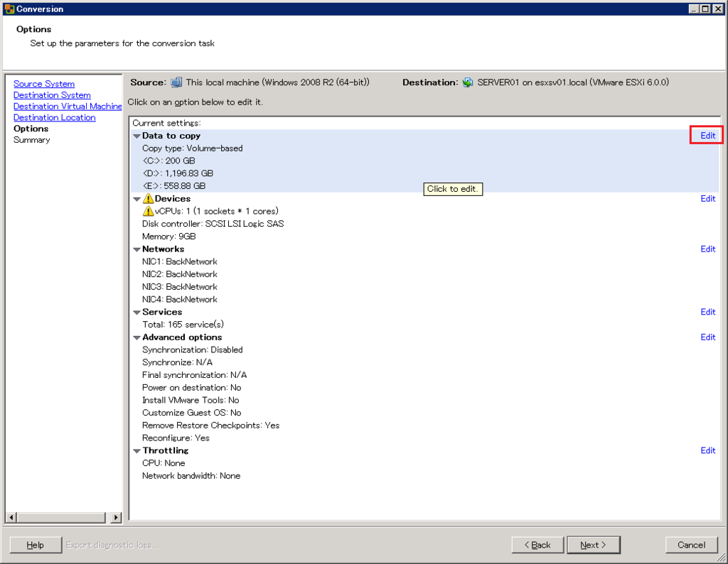Click the warning icon beside Devices
This screenshot has height=564, width=728.
148,198
